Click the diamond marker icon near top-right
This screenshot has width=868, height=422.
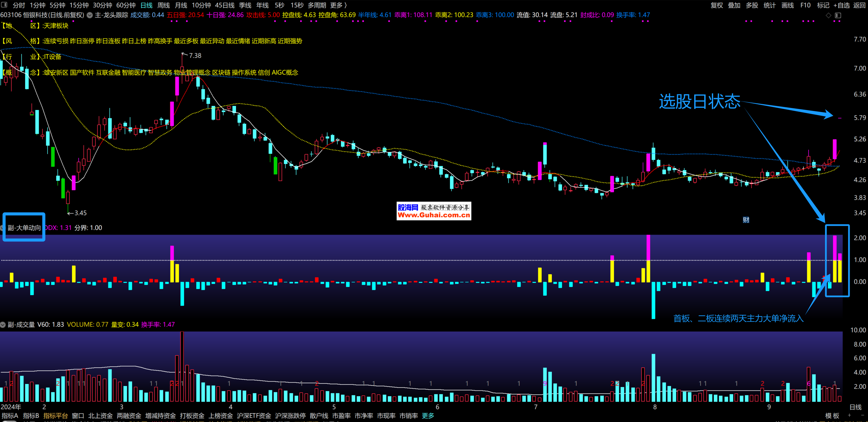(x=829, y=15)
